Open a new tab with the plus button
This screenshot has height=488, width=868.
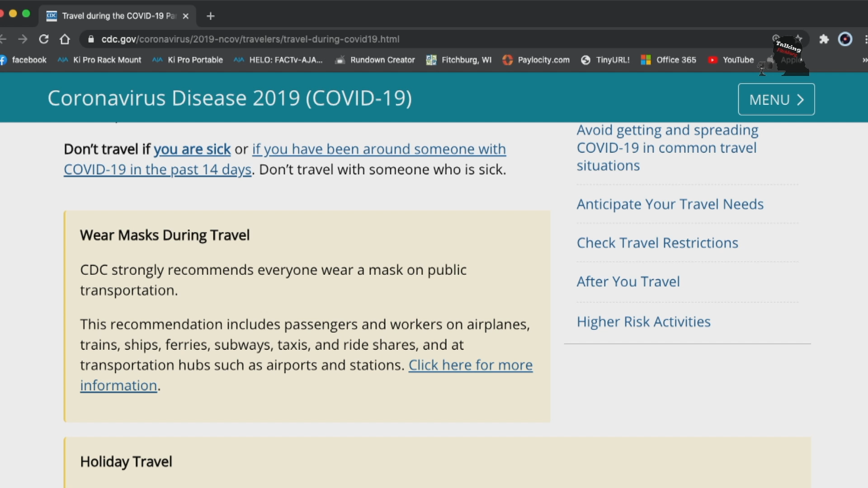click(210, 16)
